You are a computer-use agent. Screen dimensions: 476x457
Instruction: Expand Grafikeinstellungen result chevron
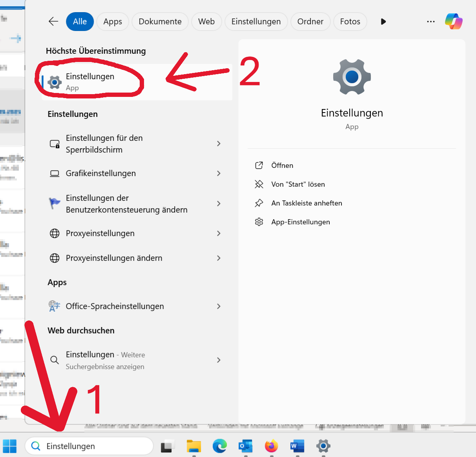[219, 173]
